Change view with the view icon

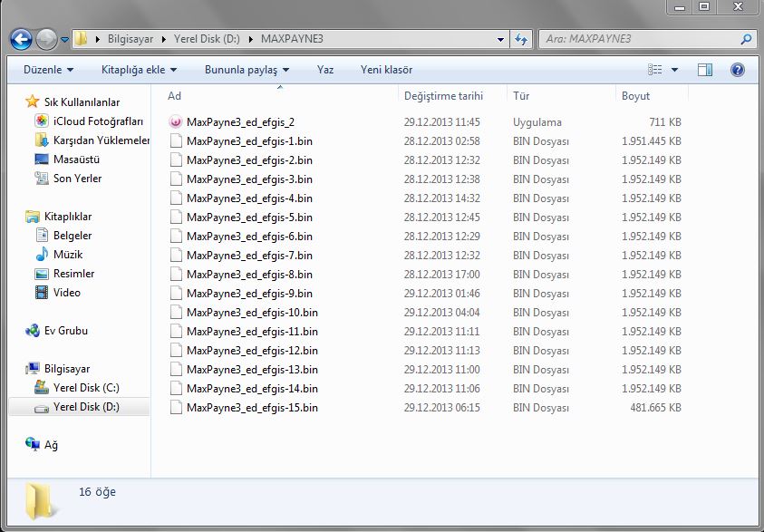point(655,70)
